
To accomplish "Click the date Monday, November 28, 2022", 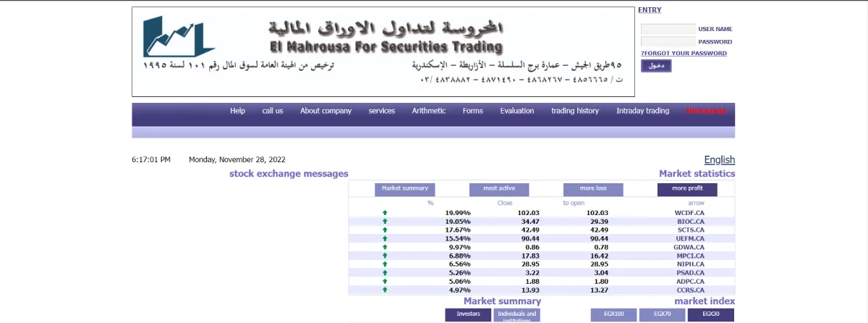I will pyautogui.click(x=237, y=160).
